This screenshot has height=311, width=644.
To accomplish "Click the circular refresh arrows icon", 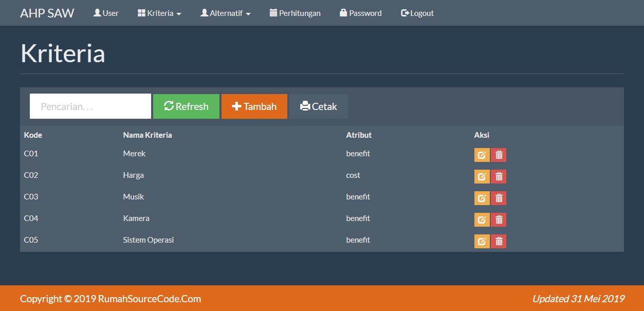I will 169,106.
